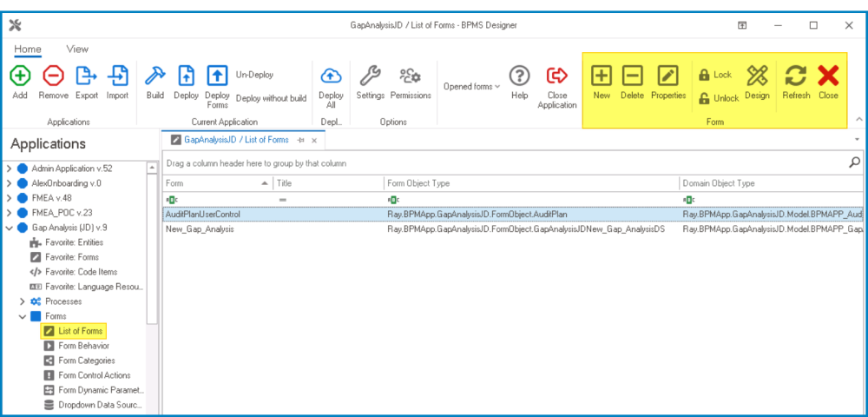Refresh the list of forms
This screenshot has width=868, height=417.
tap(796, 75)
